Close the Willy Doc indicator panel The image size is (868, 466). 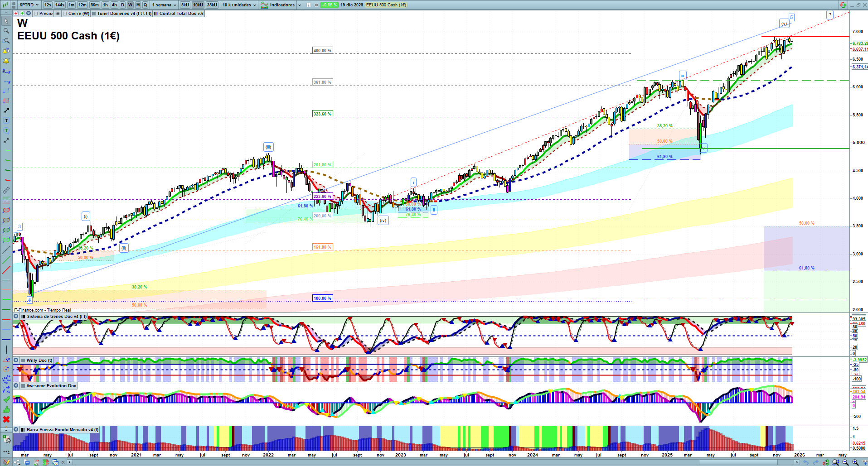[x=16, y=360]
